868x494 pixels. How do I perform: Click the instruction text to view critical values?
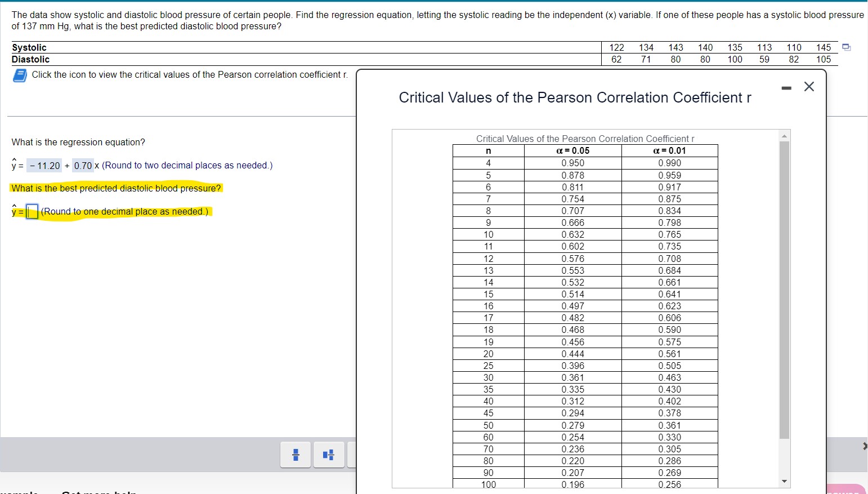click(190, 74)
